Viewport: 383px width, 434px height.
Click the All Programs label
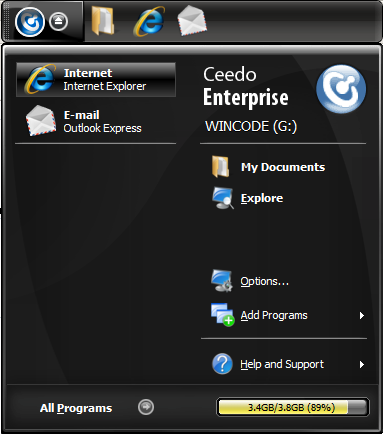76,408
